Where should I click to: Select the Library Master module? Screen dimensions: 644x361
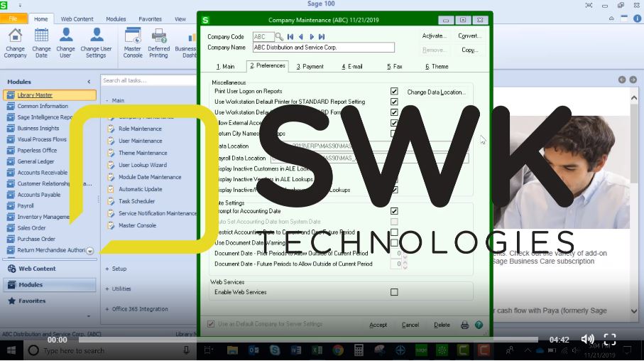click(50, 95)
